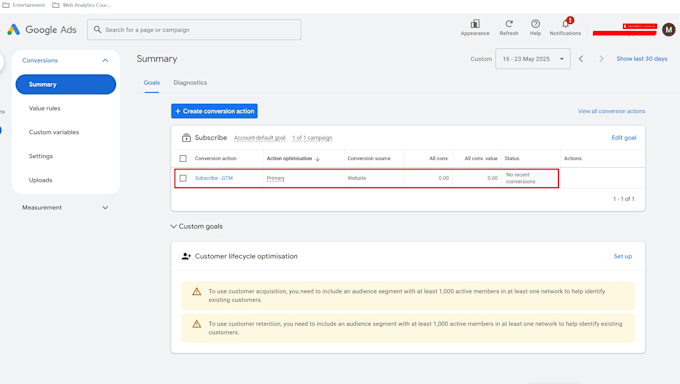
Task: Click Set up for customer lifecycle
Action: point(622,256)
